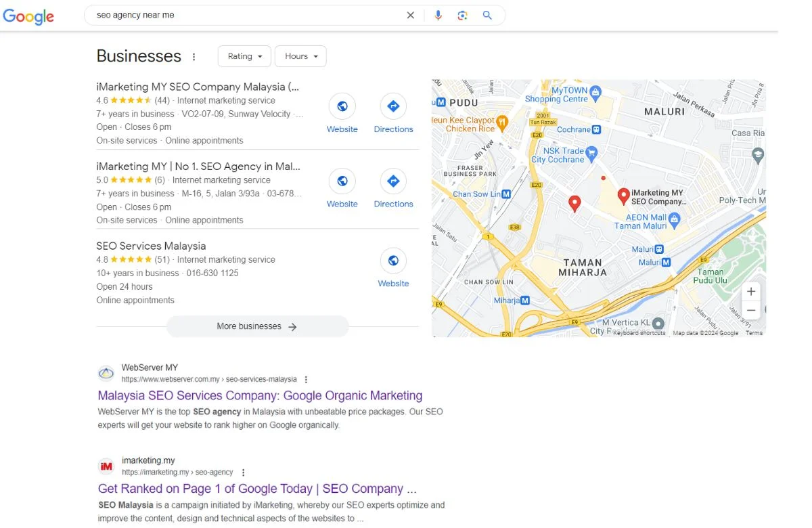Start voice search with microphone icon

(x=438, y=15)
